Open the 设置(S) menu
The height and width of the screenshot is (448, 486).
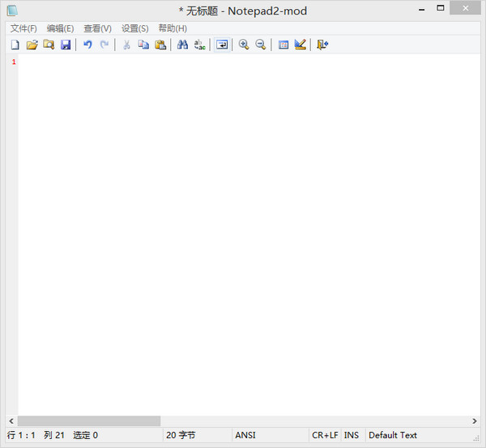pos(134,28)
